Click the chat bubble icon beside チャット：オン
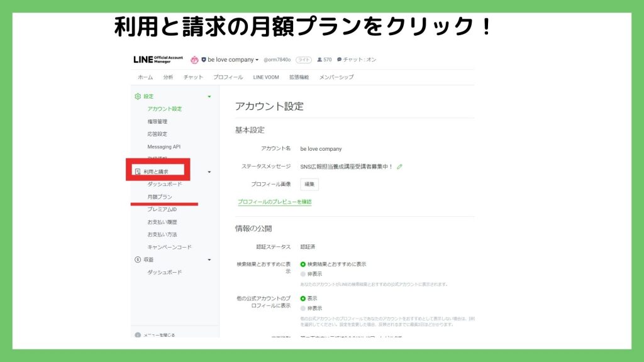This screenshot has width=644, height=362. pos(339,60)
